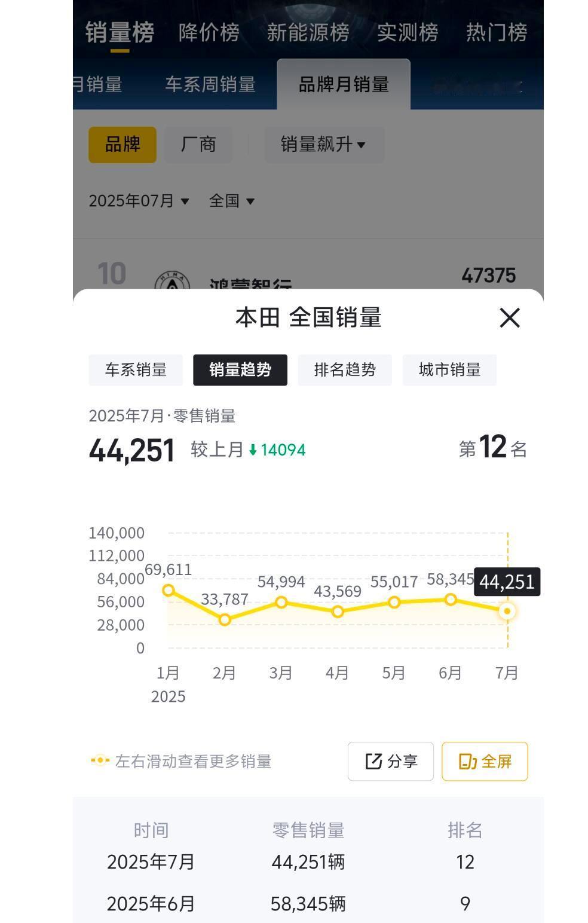Click the 2025年7月 table row
This screenshot has width=588, height=923.
point(308,862)
